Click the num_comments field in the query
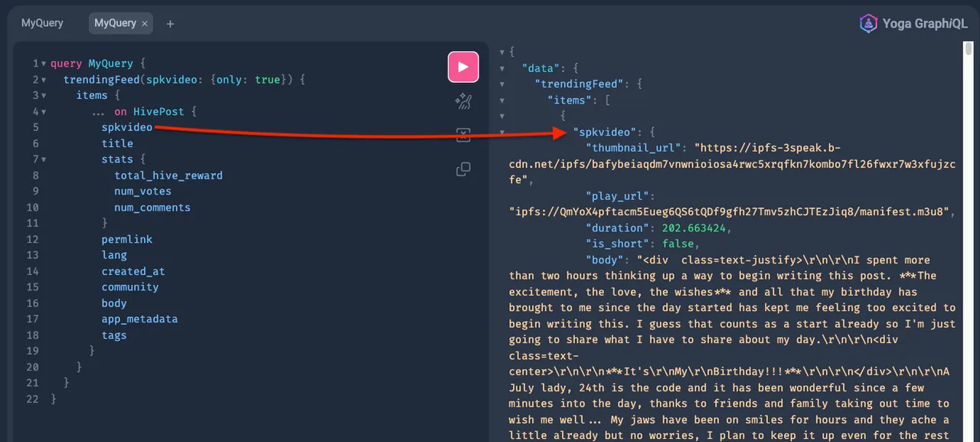 [152, 208]
